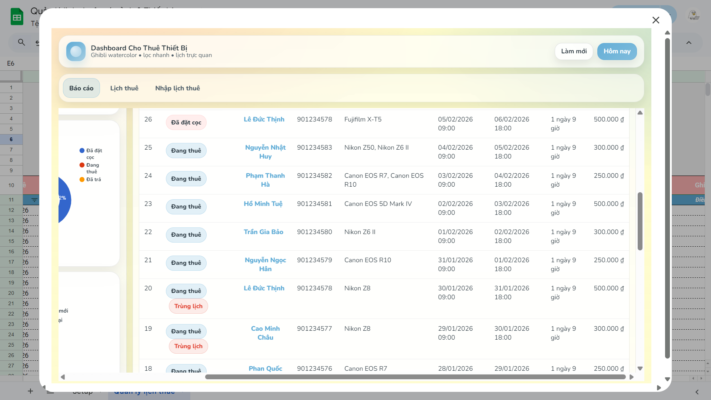Close the dashboard dialog with the X

(x=656, y=20)
